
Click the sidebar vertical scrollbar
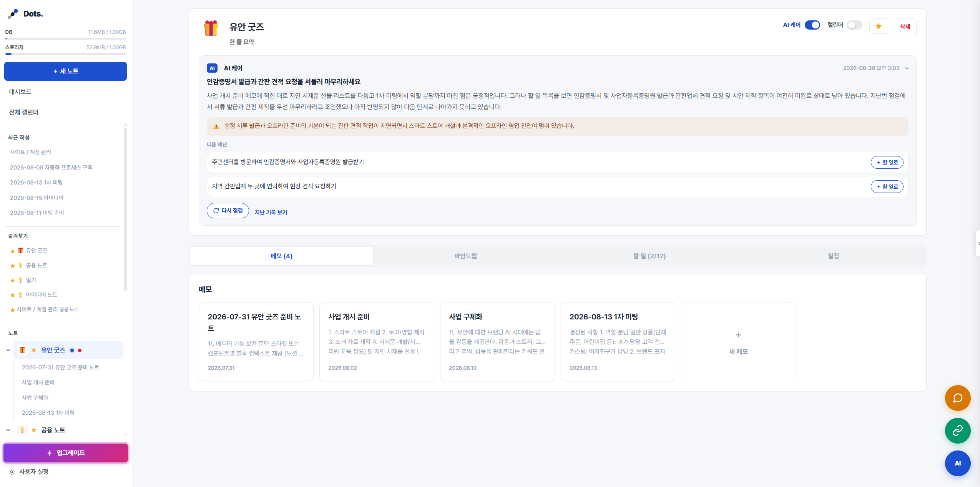[x=125, y=209]
